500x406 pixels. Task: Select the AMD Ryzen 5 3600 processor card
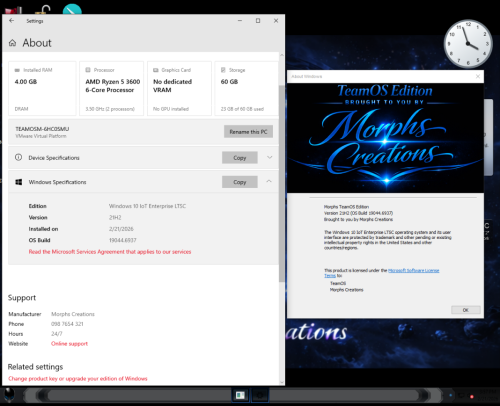(x=111, y=88)
